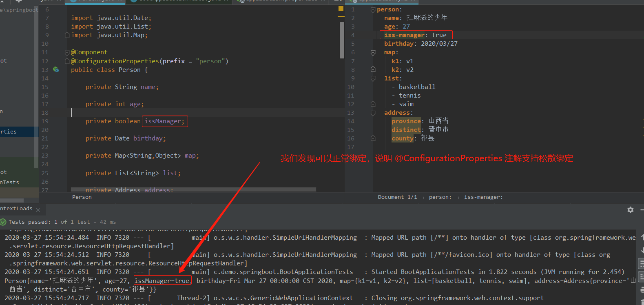Click the green Tests passed status icon
Viewport: 644px width, 305px height.
click(x=3, y=222)
